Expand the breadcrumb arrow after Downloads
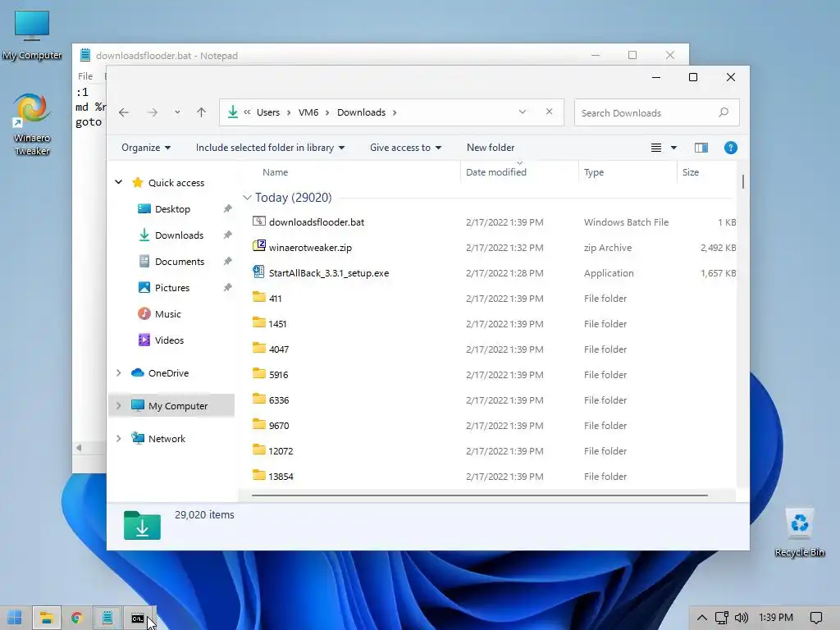The height and width of the screenshot is (630, 840). click(395, 112)
